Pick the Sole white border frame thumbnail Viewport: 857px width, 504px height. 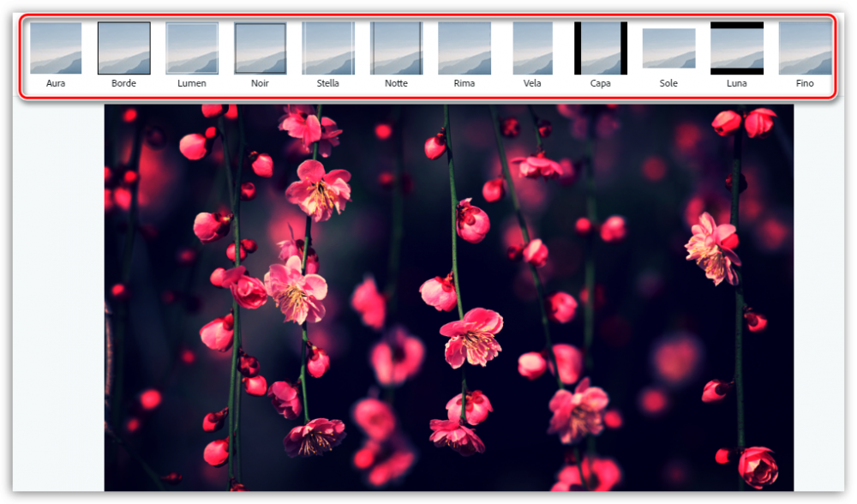(668, 48)
